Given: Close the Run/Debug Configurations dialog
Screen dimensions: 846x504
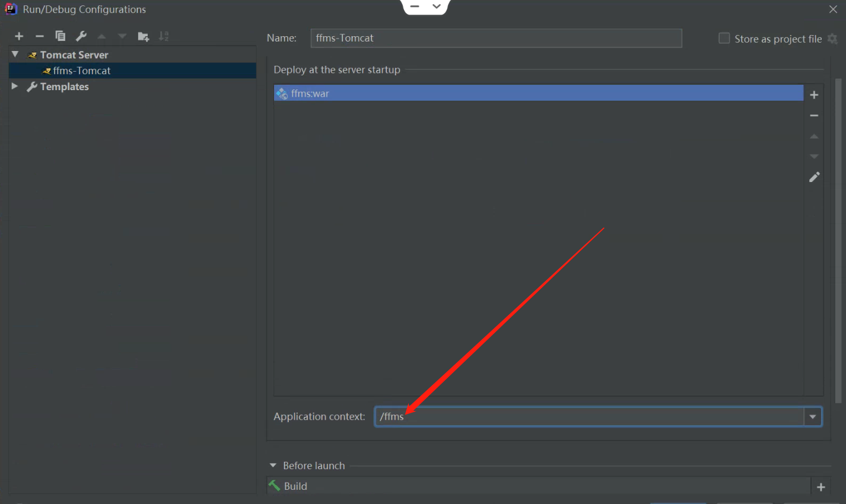Looking at the screenshot, I should pyautogui.click(x=833, y=9).
